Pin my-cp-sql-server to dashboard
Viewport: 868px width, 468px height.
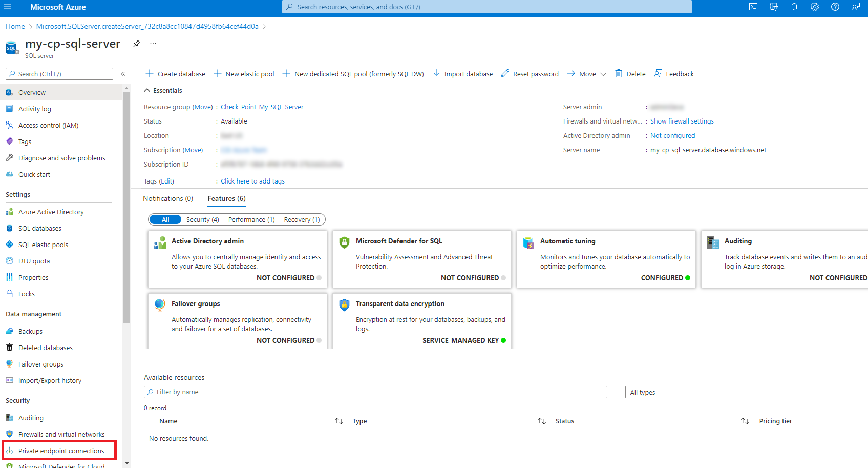tap(137, 44)
